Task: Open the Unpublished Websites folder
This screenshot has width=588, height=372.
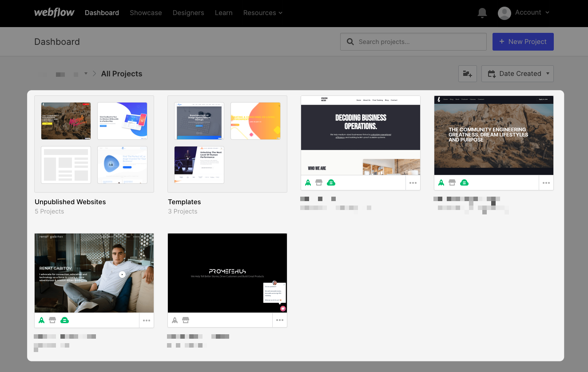Action: 94,143
